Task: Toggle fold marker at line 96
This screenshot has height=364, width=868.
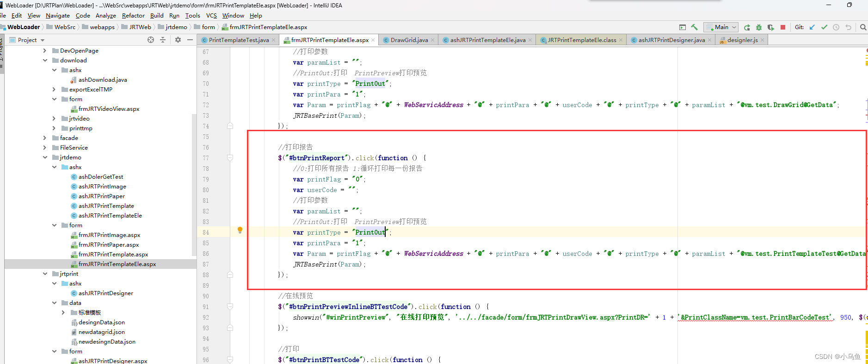Action: [x=230, y=359]
